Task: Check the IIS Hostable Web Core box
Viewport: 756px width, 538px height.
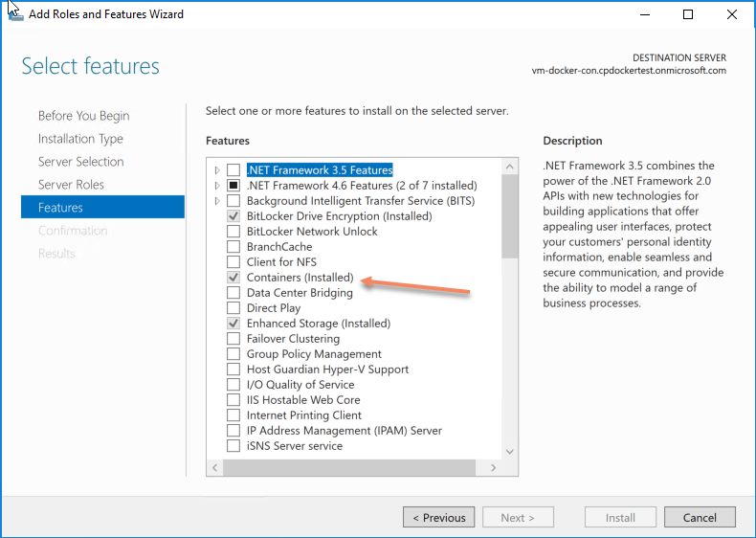Action: tap(233, 400)
